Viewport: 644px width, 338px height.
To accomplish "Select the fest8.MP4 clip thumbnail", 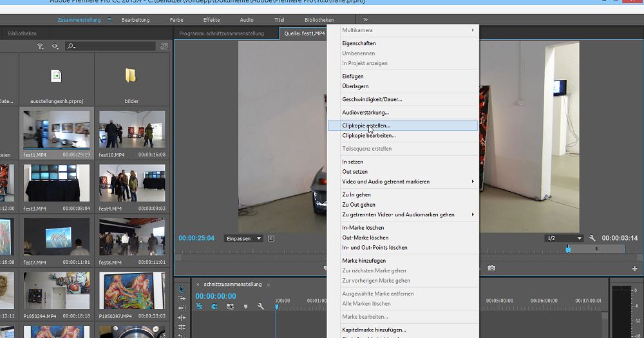I will pos(132,236).
